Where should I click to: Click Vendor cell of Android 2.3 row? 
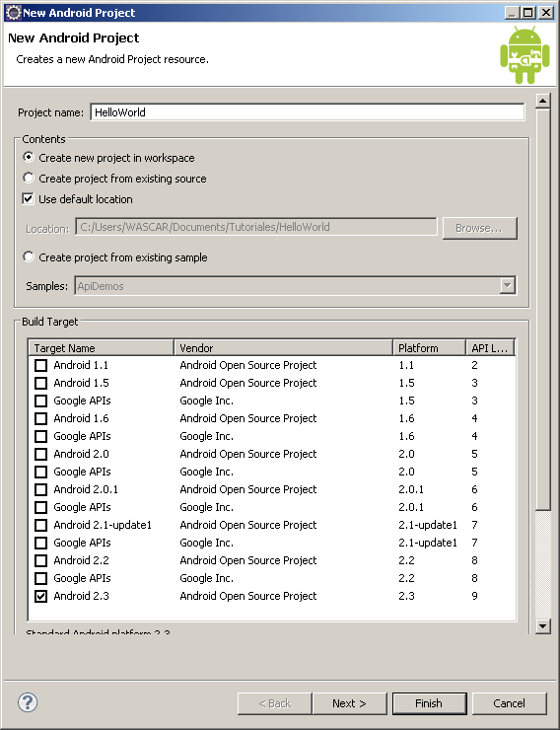click(247, 596)
